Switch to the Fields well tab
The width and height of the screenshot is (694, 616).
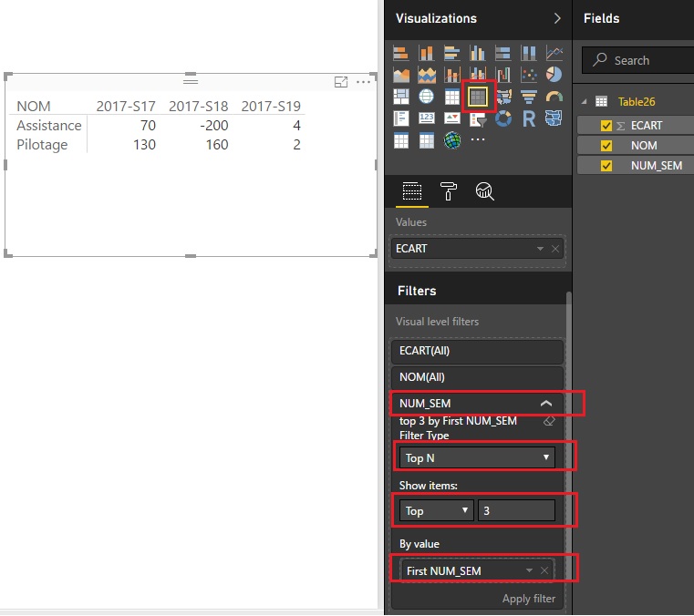click(x=412, y=191)
